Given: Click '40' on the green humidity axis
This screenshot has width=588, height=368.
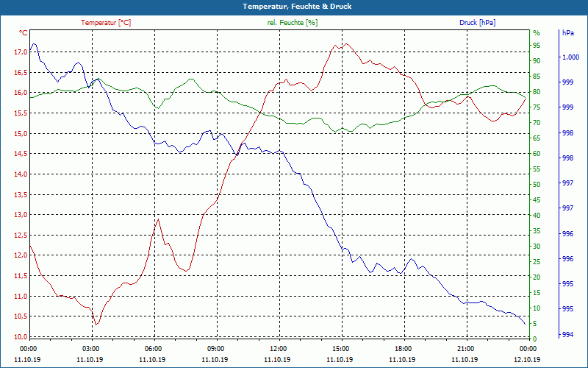Looking at the screenshot, I should [x=537, y=216].
